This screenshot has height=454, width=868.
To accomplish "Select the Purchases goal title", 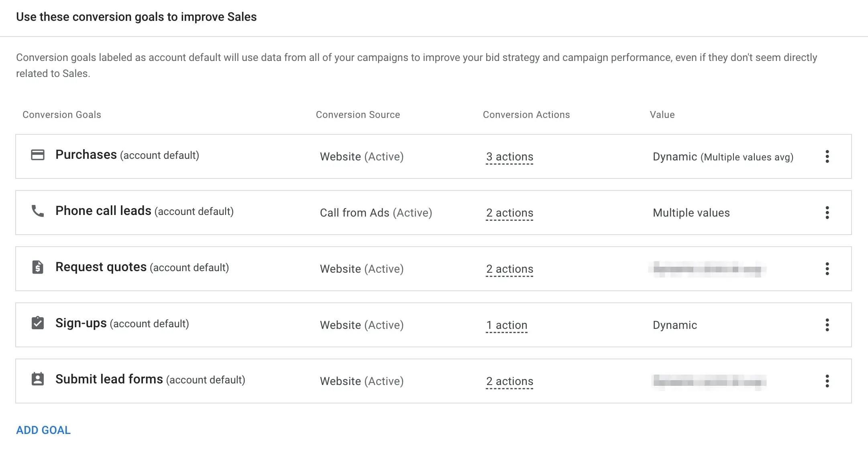I will coord(86,155).
